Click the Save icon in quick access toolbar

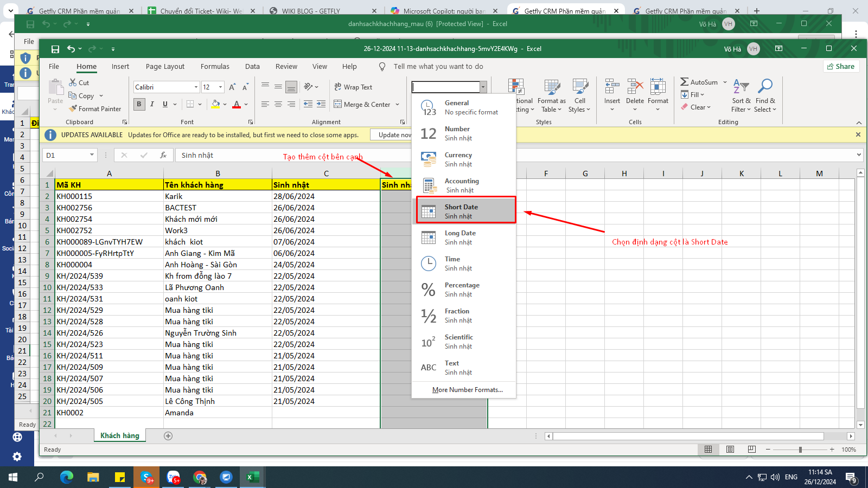coord(55,49)
